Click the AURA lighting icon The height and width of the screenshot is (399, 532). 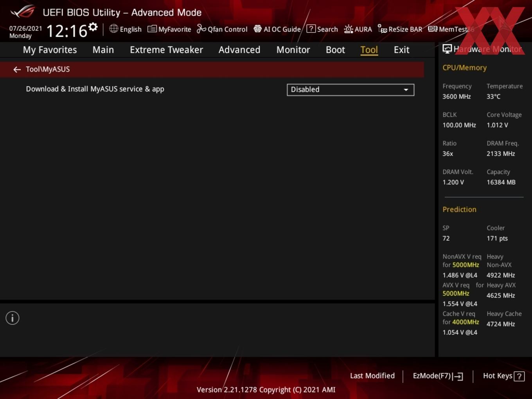coord(348,29)
